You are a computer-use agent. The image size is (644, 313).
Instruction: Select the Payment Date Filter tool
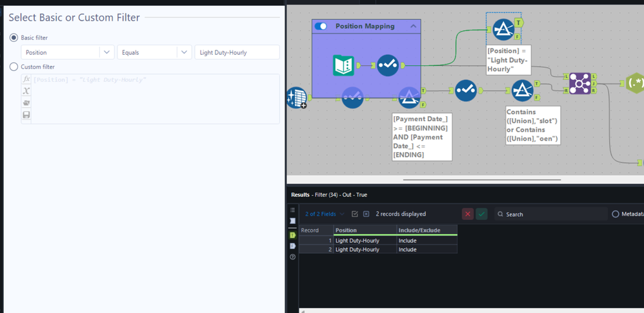[410, 97]
